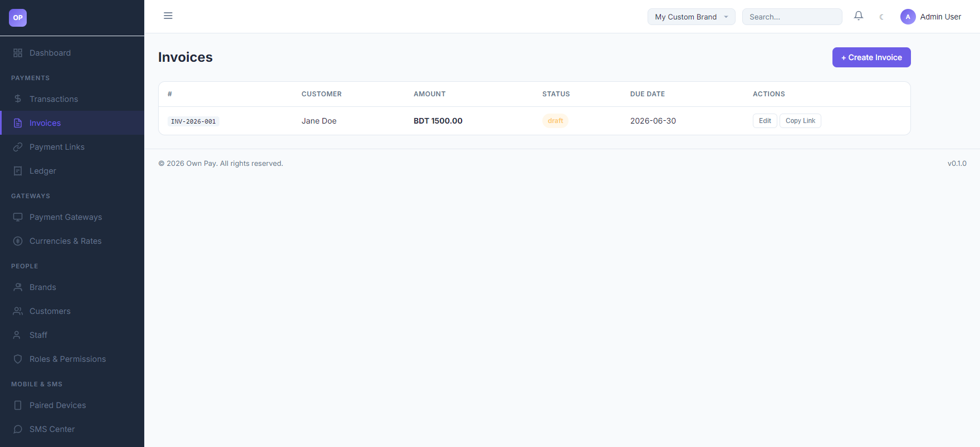The image size is (980, 447).
Task: Open Roles & Permissions page
Action: click(x=72, y=359)
